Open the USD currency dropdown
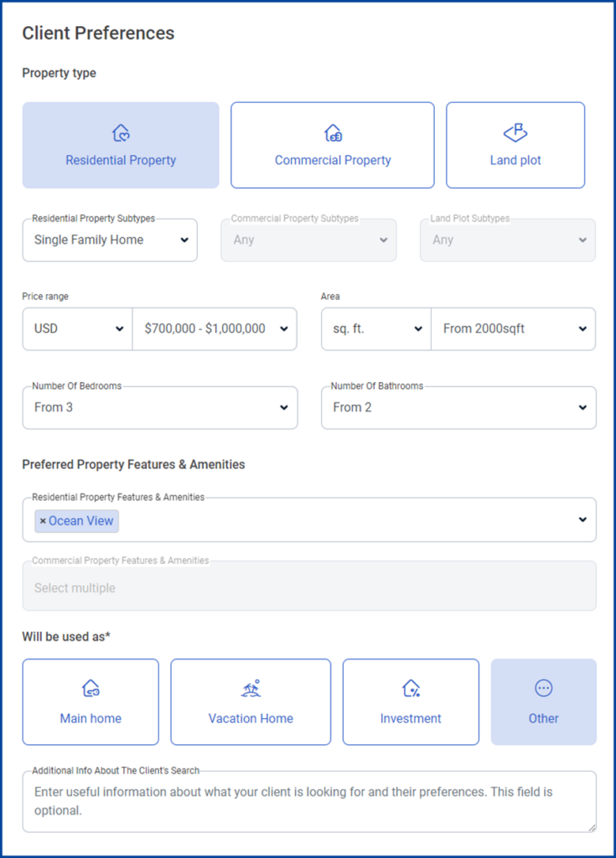Viewport: 616px width, 858px height. tap(77, 328)
